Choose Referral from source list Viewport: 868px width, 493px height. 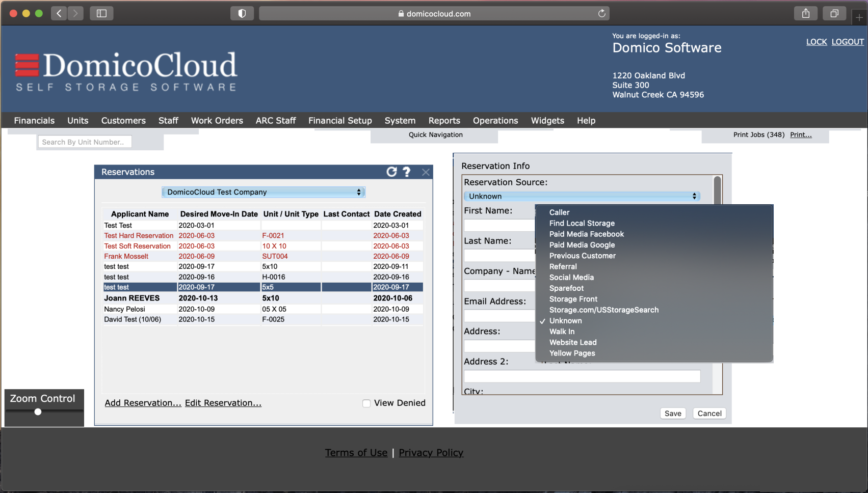563,267
